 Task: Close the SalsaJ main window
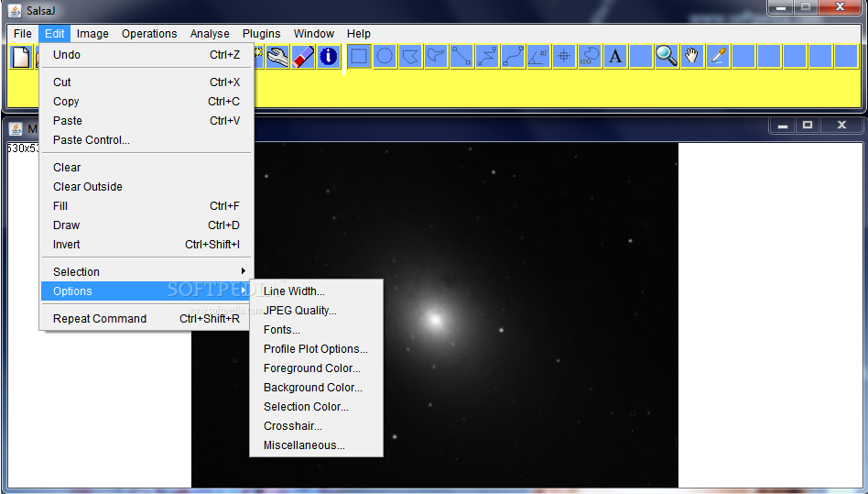point(840,7)
